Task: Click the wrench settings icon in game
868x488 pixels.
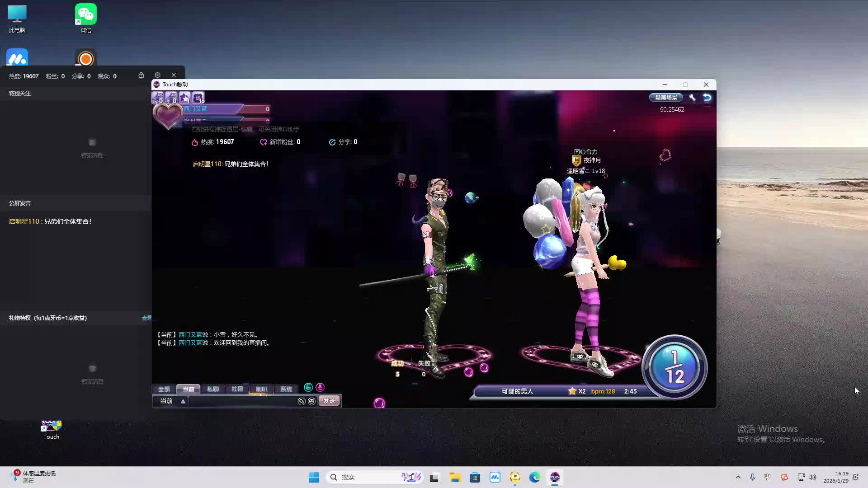Action: pos(692,98)
